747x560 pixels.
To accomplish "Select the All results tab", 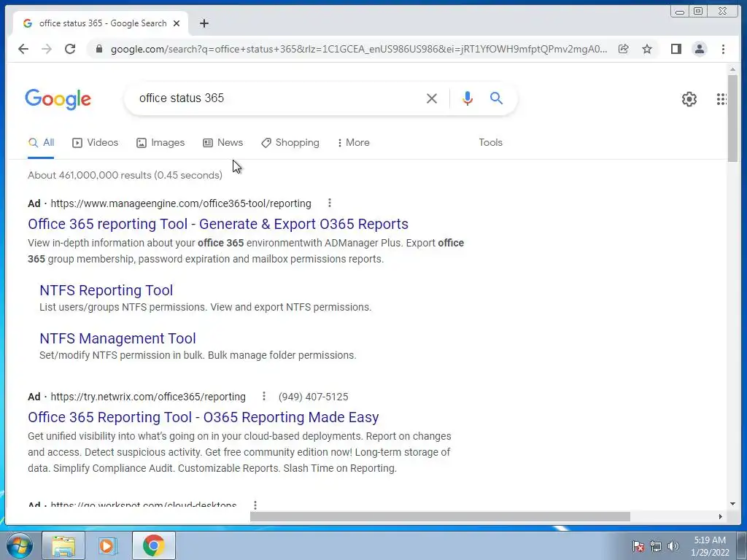I will pyautogui.click(x=41, y=142).
